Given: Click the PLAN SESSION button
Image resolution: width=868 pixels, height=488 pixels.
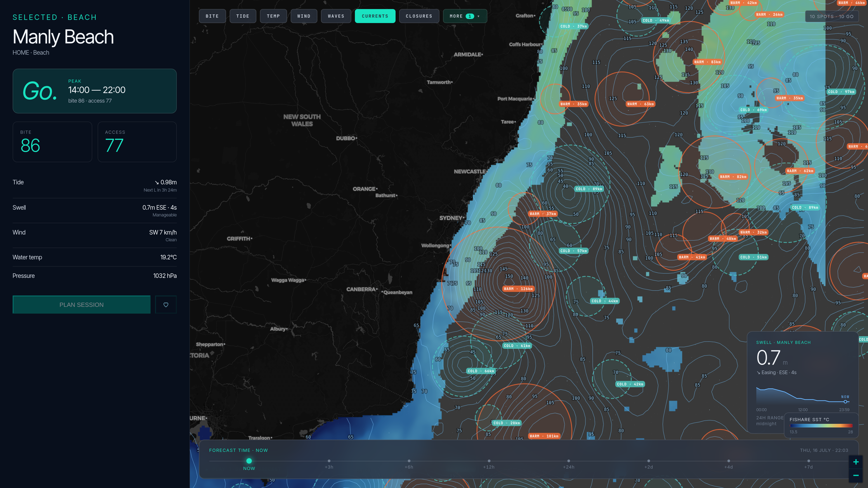Looking at the screenshot, I should pyautogui.click(x=82, y=305).
